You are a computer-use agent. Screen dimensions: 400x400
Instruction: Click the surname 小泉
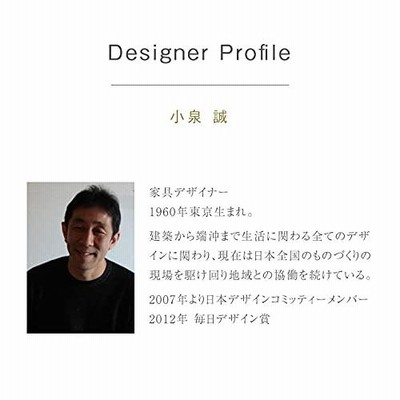click(x=185, y=117)
